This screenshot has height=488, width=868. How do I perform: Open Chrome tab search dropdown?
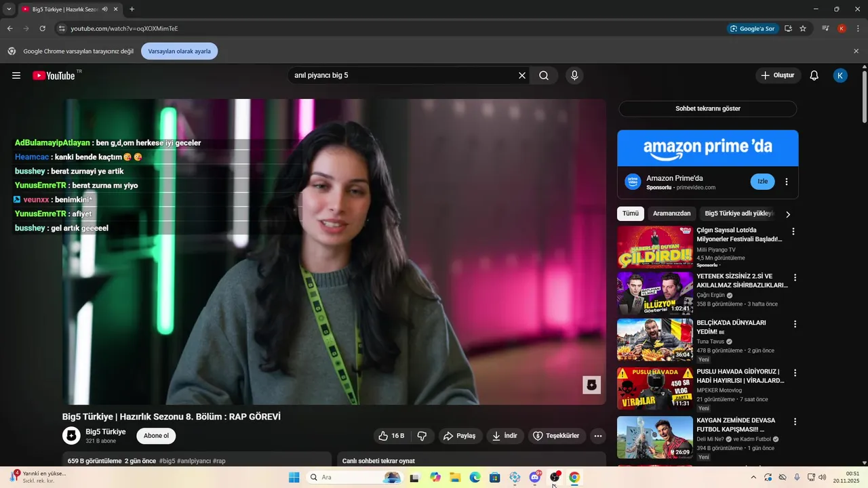9,9
